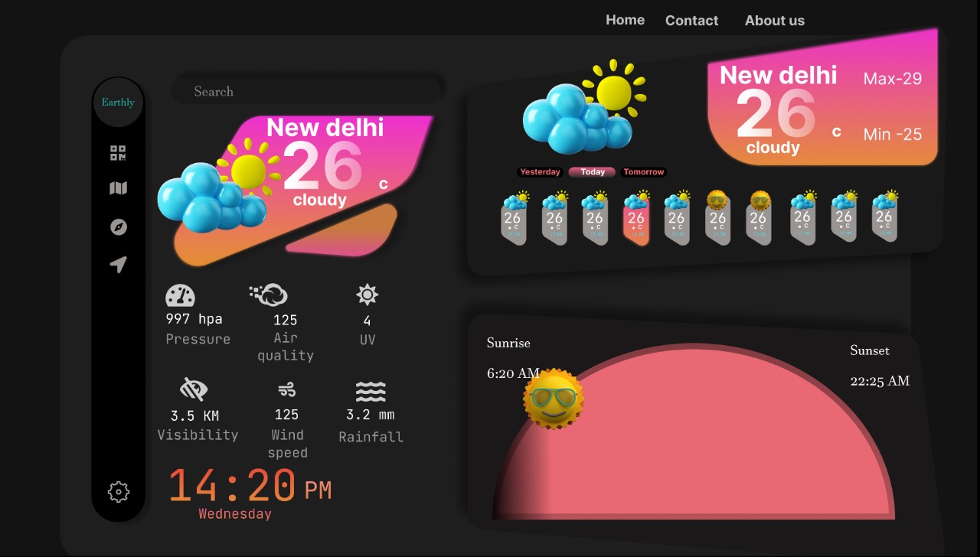Select the map icon in the sidebar

(118, 187)
